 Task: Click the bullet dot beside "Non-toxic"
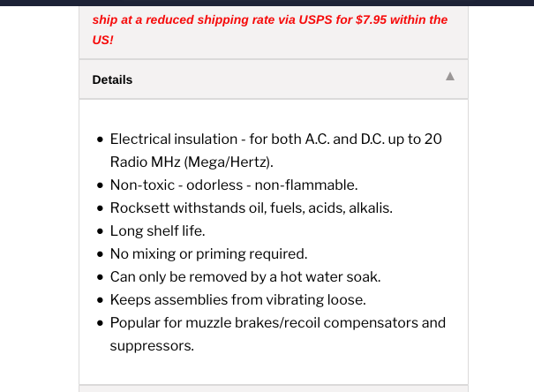click(x=100, y=185)
